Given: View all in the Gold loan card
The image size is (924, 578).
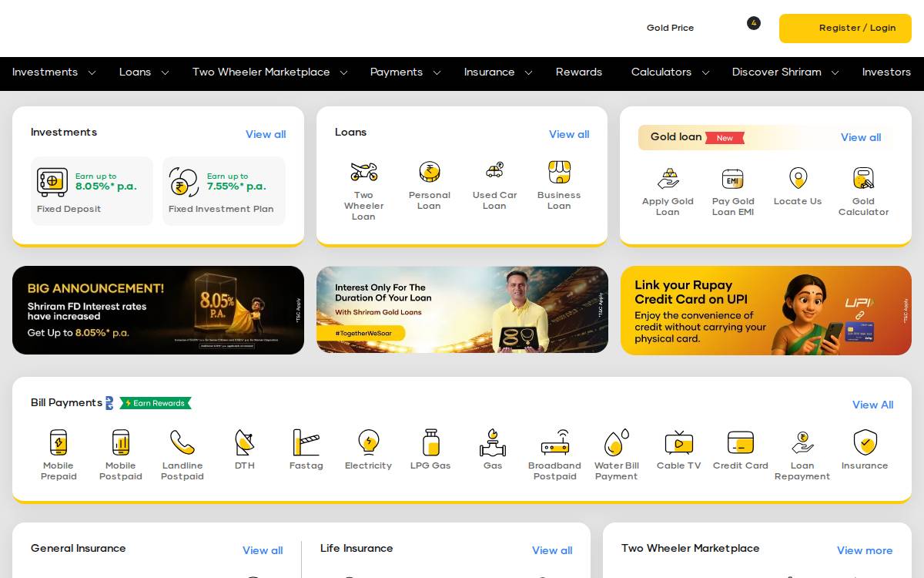Looking at the screenshot, I should coord(861,137).
